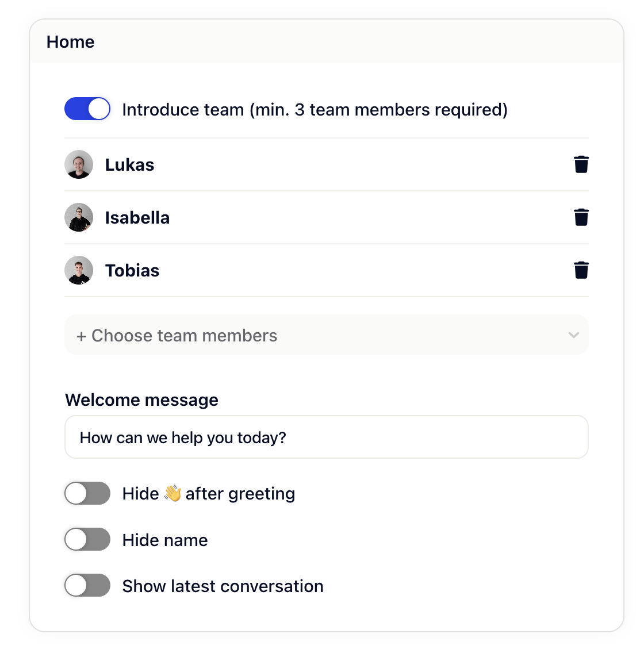
Task: Click the Welcome message label
Action: (x=141, y=400)
